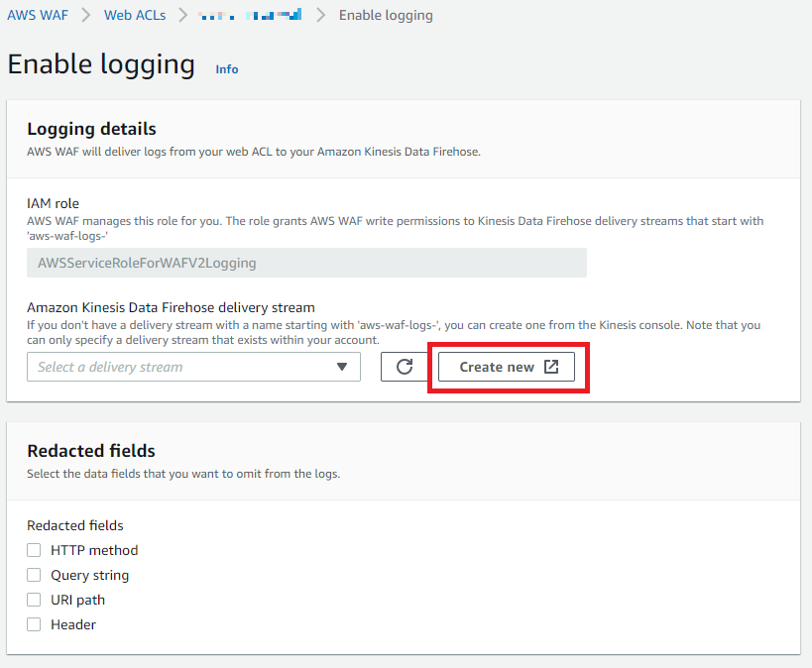
Task: Tick the URI path checkbox
Action: tap(34, 600)
